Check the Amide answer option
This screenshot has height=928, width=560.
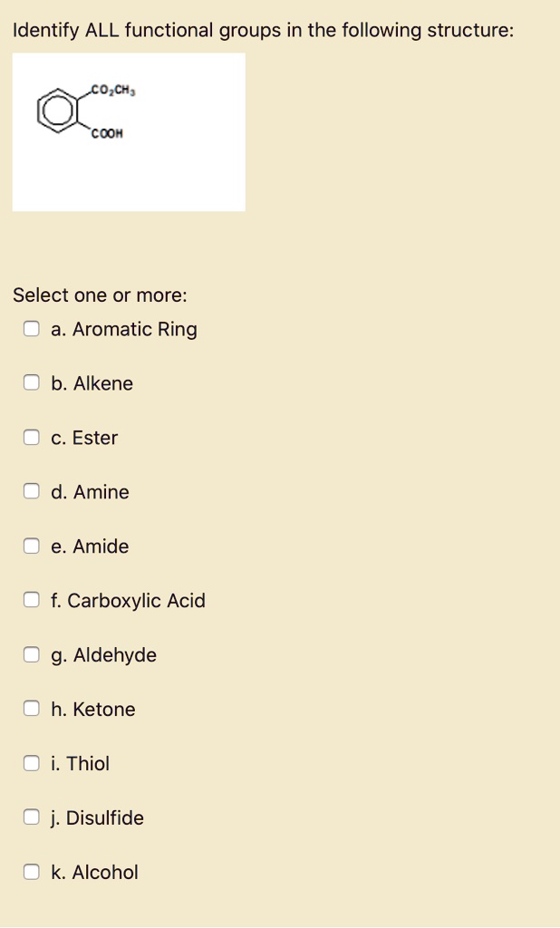[32, 546]
